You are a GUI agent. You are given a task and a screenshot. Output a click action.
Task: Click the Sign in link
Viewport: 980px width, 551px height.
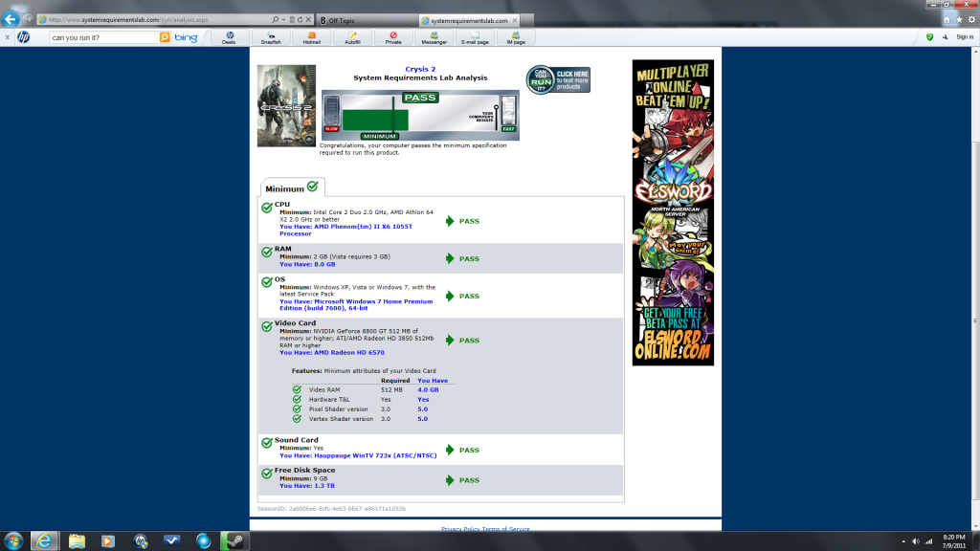tap(965, 37)
